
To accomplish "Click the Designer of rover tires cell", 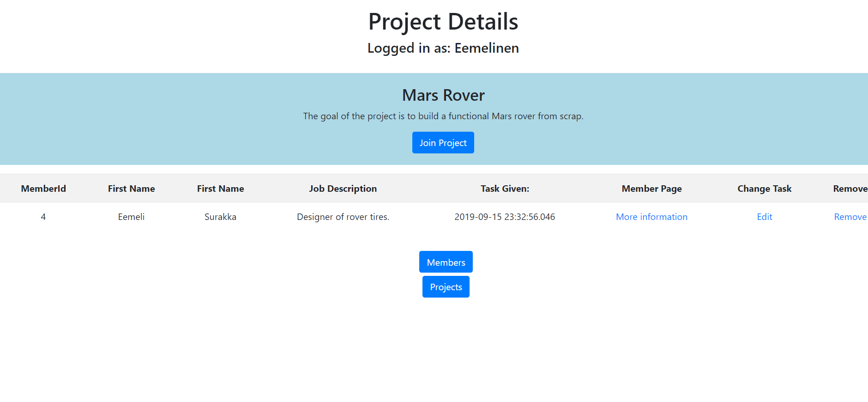I will pyautogui.click(x=343, y=217).
